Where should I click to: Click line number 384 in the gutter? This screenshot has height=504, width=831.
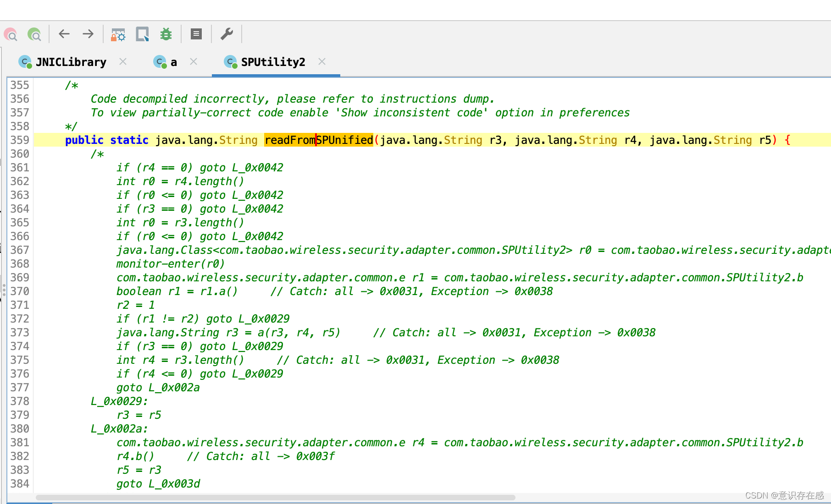(20, 484)
